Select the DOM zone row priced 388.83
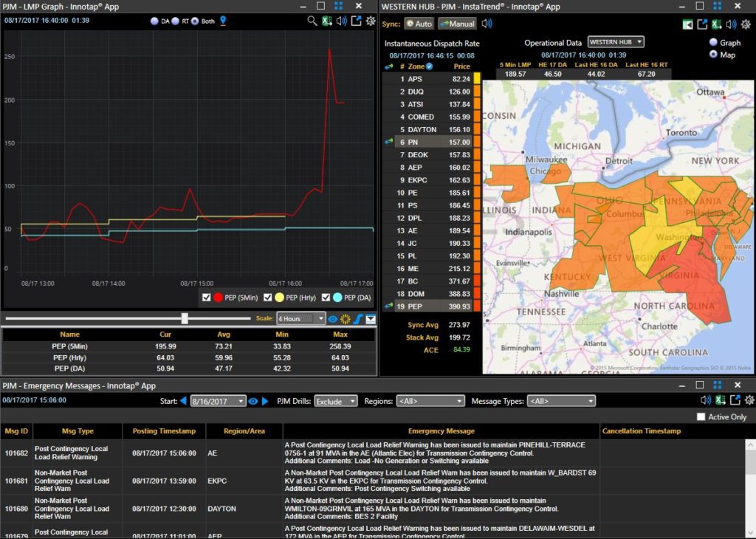Screen dimensions: 756x539 click(431, 294)
